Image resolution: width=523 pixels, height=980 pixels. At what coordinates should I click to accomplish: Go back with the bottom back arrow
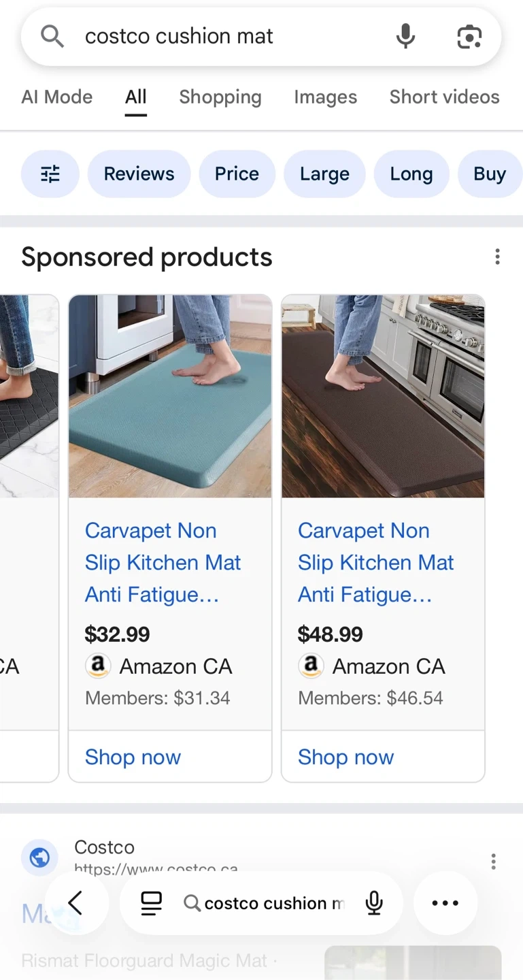point(75,903)
